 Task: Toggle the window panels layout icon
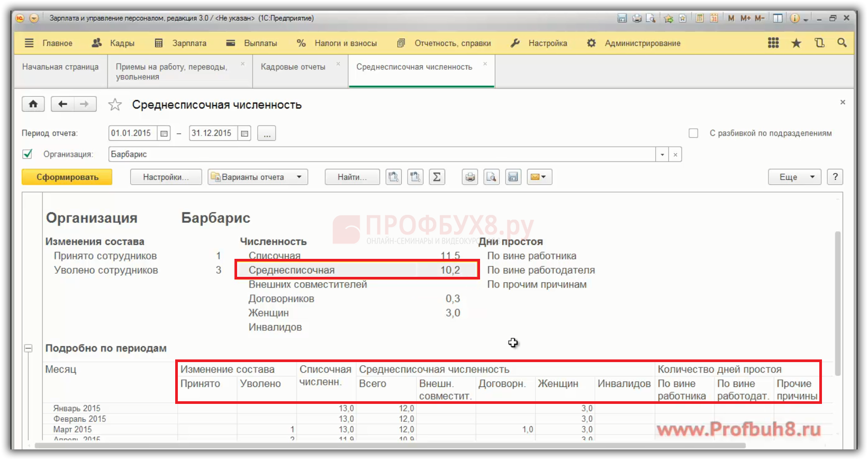point(777,18)
